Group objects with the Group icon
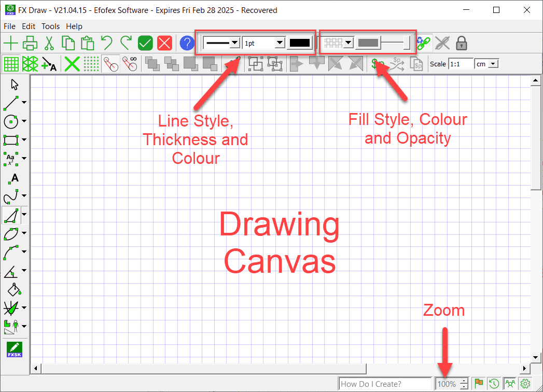The width and height of the screenshot is (543, 392). point(256,64)
